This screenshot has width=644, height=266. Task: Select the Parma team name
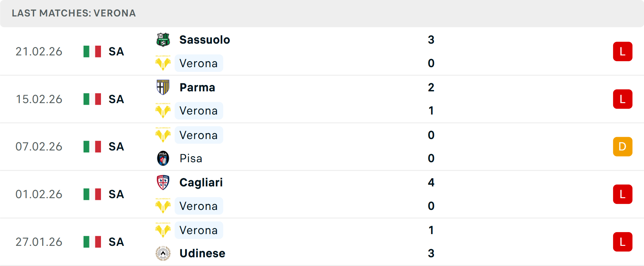click(197, 87)
